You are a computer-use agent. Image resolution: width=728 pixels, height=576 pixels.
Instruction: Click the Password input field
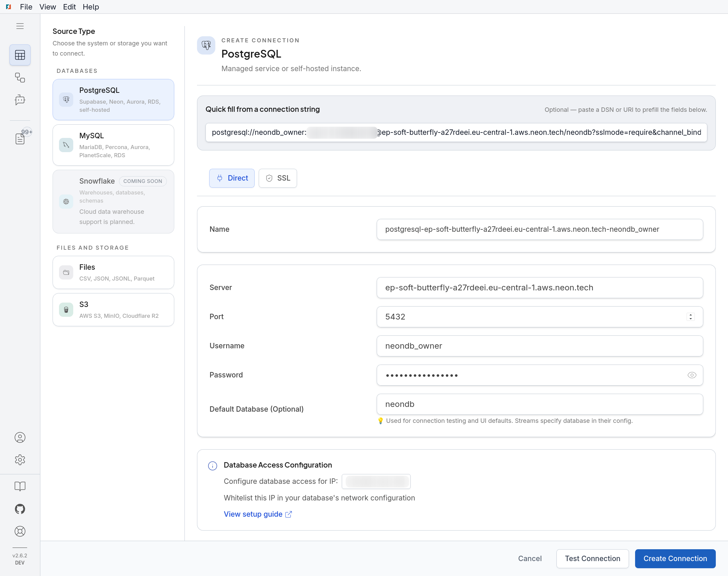(x=540, y=375)
